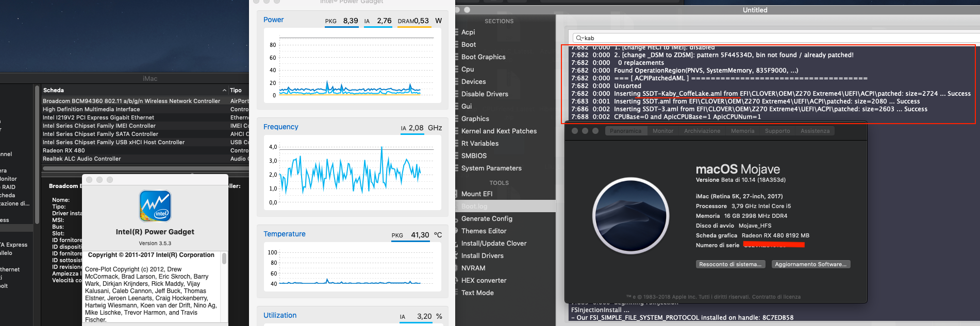Click the Power section heading in Power Gadget
Image resolution: width=980 pixels, height=326 pixels.
click(274, 20)
